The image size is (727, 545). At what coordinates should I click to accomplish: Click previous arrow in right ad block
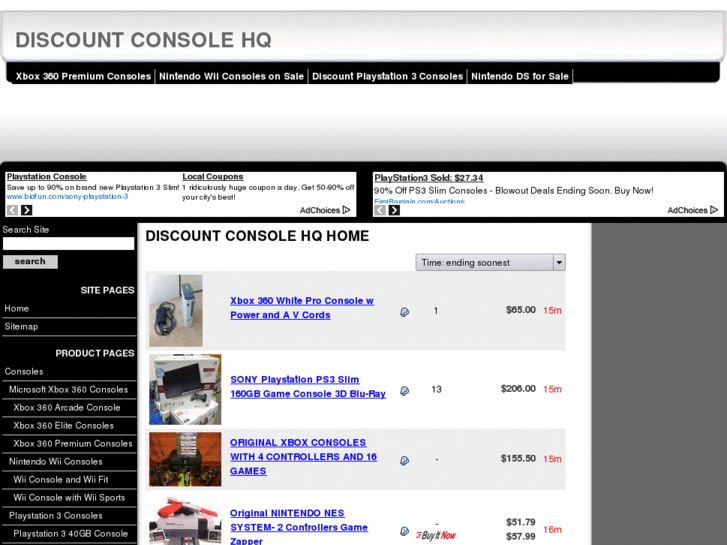tap(380, 210)
